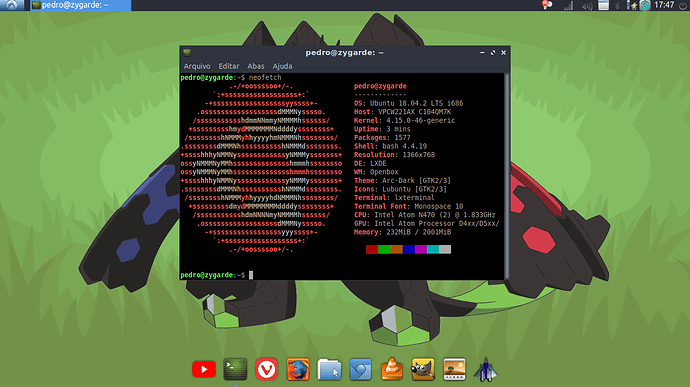The width and height of the screenshot is (690, 387).
Task: Open the Ajuda menu
Action: pyautogui.click(x=282, y=66)
